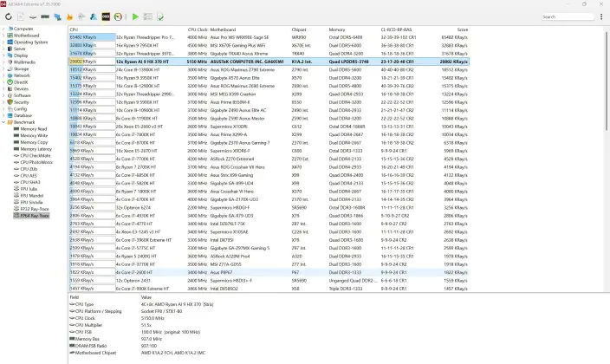
Task: Open the CPU AES benchmark
Action: [x=29, y=176]
